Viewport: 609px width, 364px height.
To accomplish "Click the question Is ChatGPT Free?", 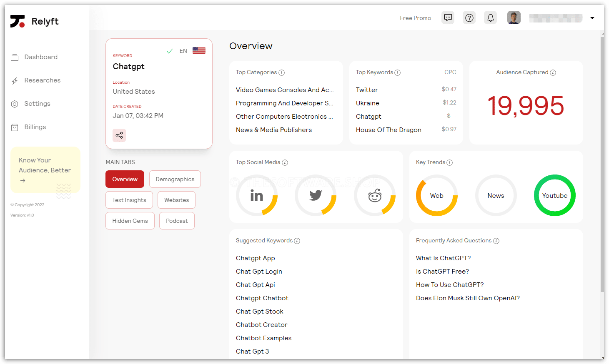I will tap(443, 272).
